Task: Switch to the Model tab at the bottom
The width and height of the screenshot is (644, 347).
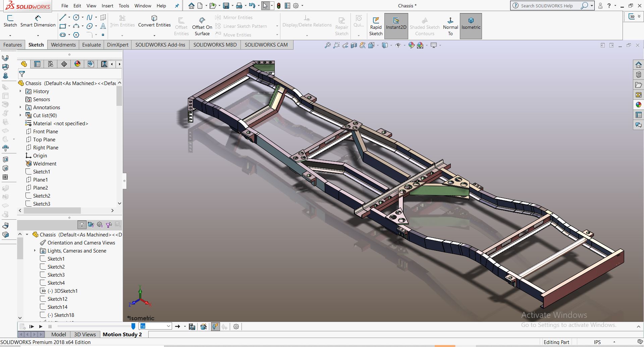Action: pyautogui.click(x=59, y=334)
